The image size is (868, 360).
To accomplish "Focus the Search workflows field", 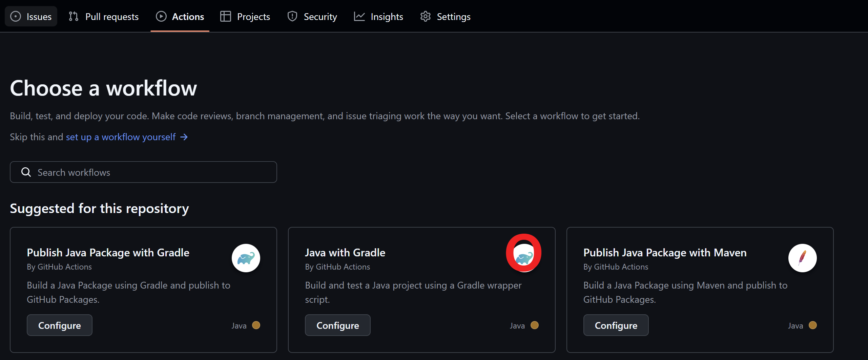I will 143,172.
